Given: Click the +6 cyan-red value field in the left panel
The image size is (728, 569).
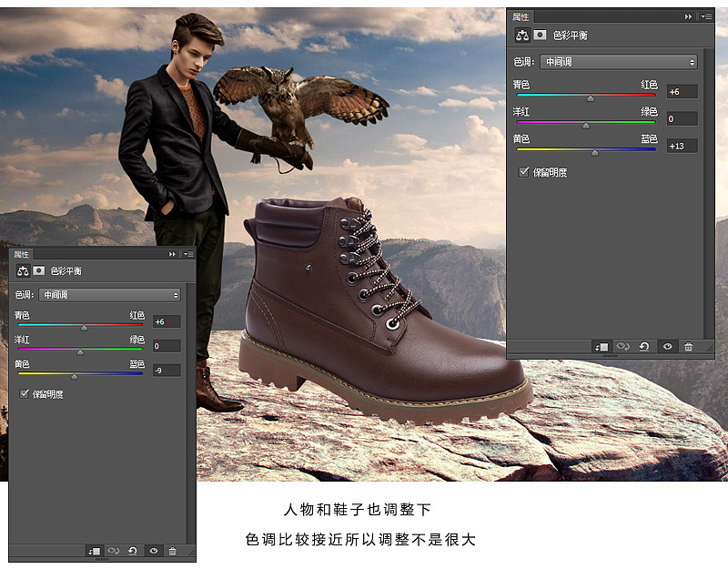Looking at the screenshot, I should tap(167, 321).
